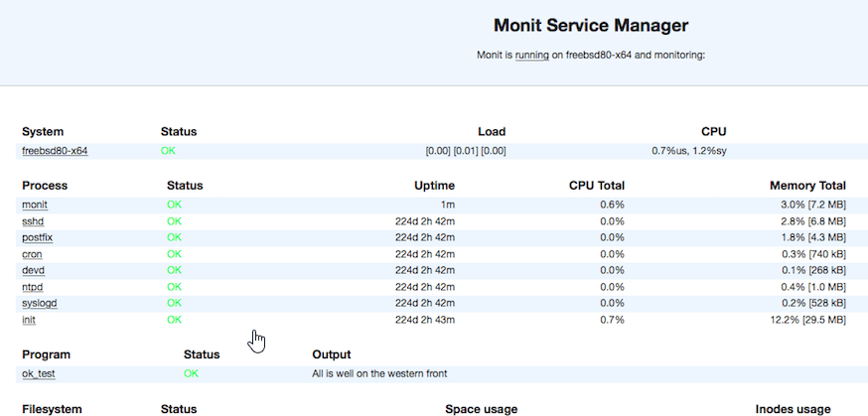Click the init process link
The height and width of the screenshot is (416, 868).
pos(28,320)
